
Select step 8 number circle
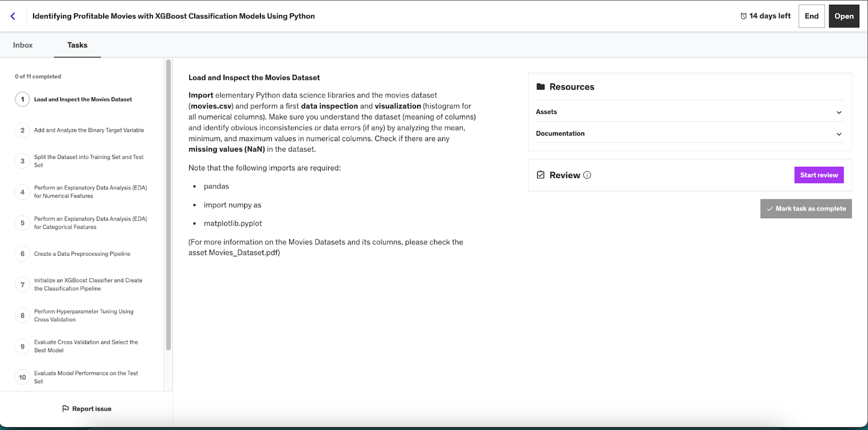[x=22, y=315]
